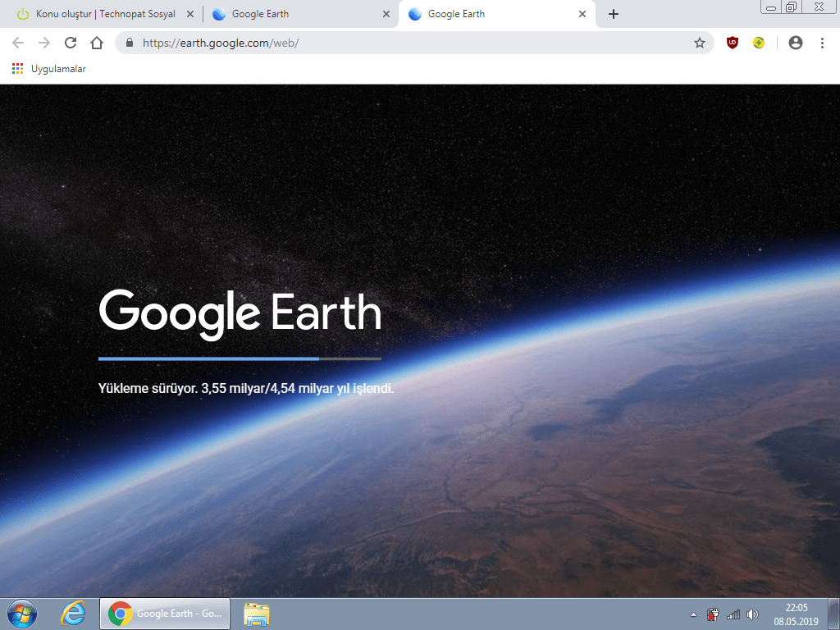Open the browser home page icon

97,43
